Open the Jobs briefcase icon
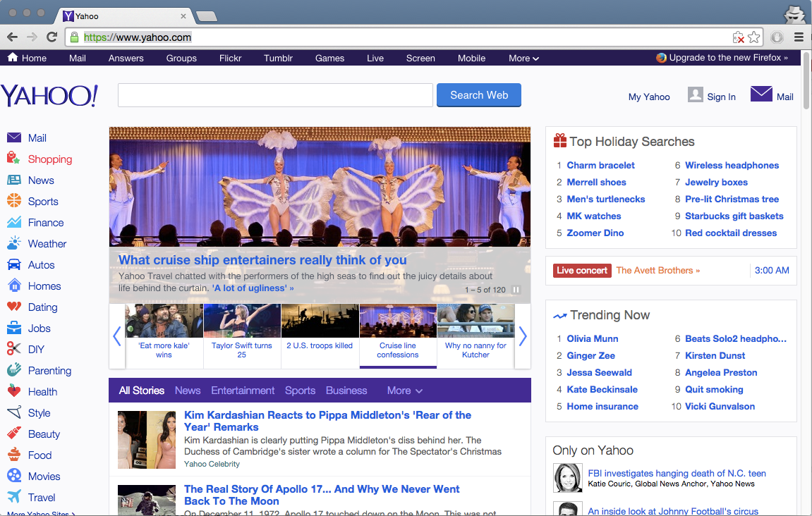The height and width of the screenshot is (516, 812). click(x=14, y=328)
